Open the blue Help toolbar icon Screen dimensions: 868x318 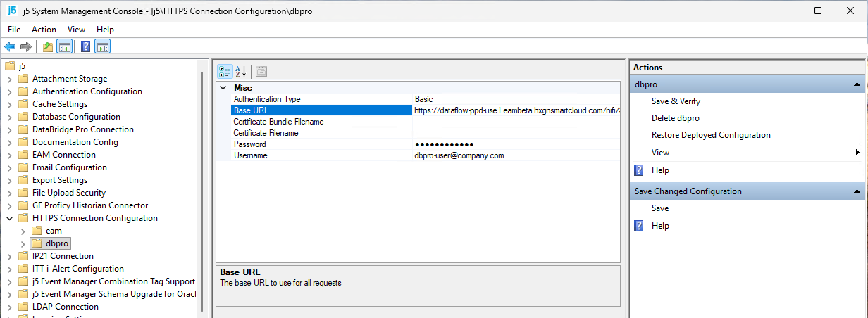pos(85,47)
